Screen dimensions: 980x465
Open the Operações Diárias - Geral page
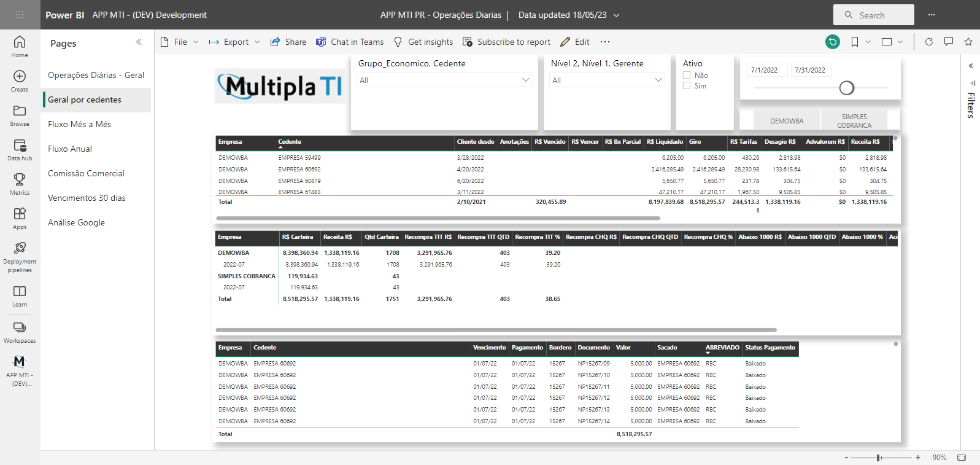[x=96, y=75]
